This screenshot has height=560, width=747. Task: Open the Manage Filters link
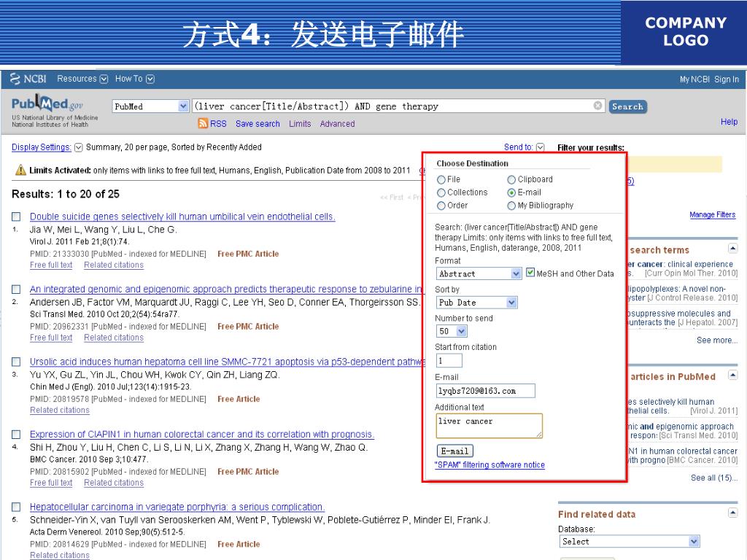click(712, 215)
